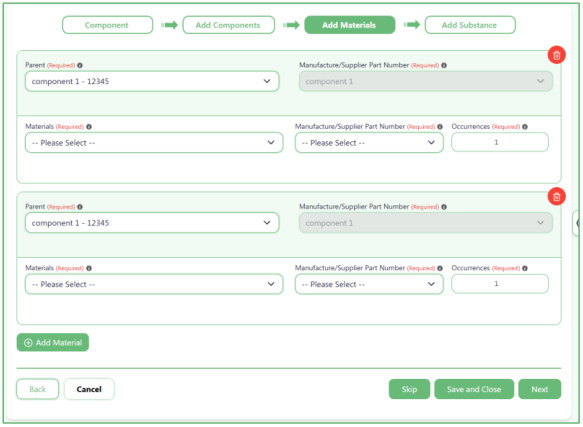Info icon beside second material's part number
The height and width of the screenshot is (427, 583).
coord(440,268)
